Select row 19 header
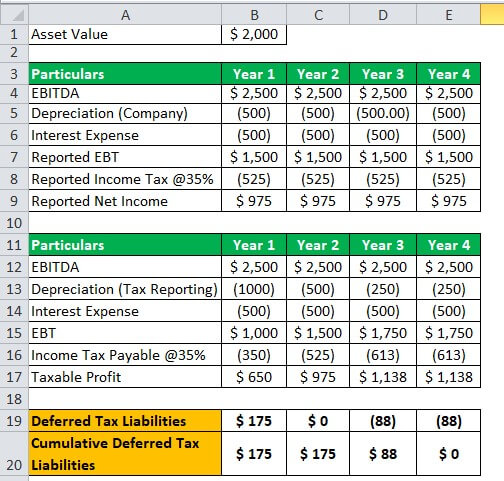The height and width of the screenshot is (481, 504). point(14,421)
